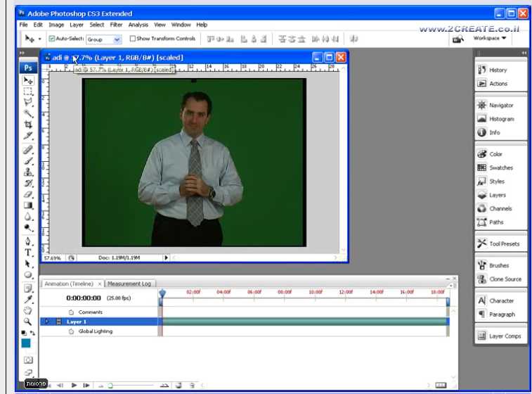Open the Auto-Select Group dropdown

(x=117, y=39)
